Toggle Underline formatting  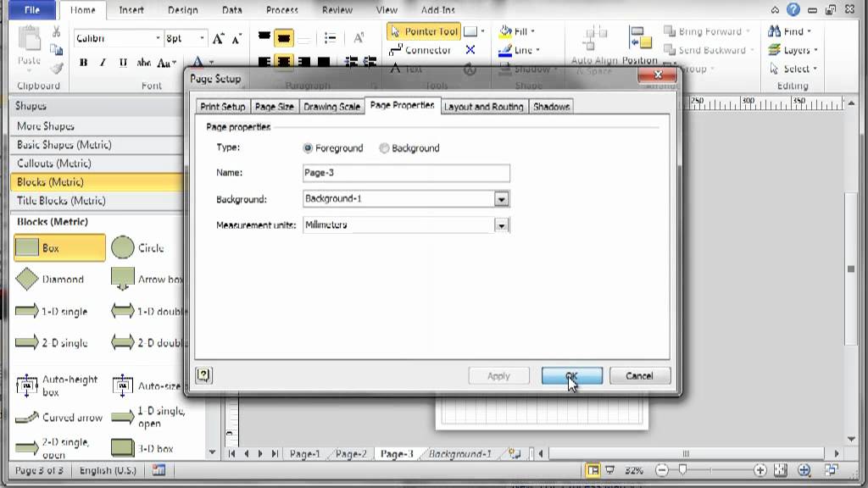pos(123,63)
